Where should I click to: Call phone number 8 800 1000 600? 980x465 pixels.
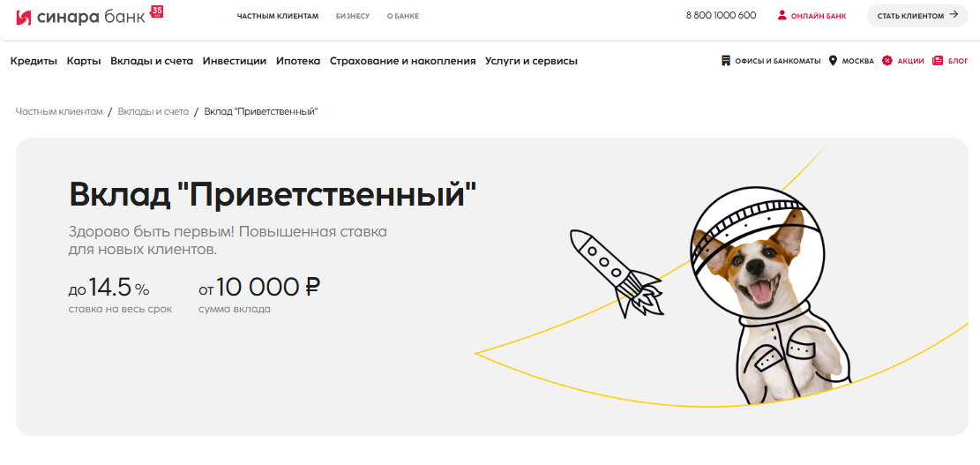click(x=721, y=16)
